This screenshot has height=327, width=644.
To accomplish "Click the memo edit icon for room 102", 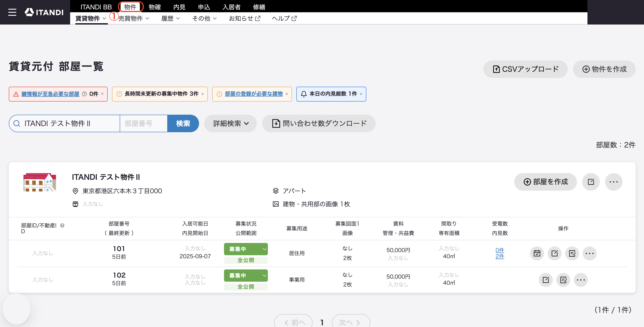I will click(563, 280).
